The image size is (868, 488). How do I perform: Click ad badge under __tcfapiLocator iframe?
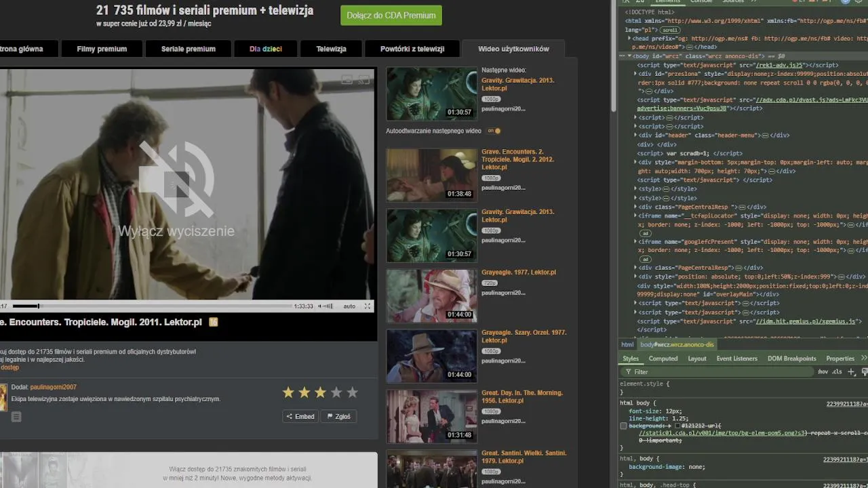(646, 232)
